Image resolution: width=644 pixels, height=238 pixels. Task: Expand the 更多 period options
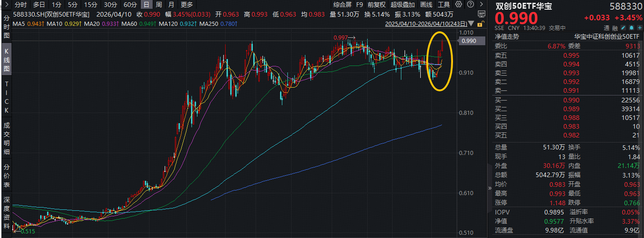pyautogui.click(x=187, y=5)
